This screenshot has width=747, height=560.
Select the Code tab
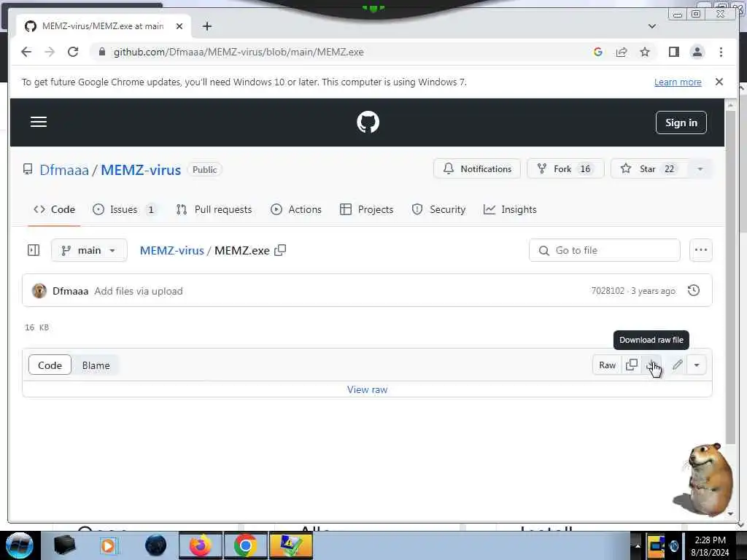point(54,209)
